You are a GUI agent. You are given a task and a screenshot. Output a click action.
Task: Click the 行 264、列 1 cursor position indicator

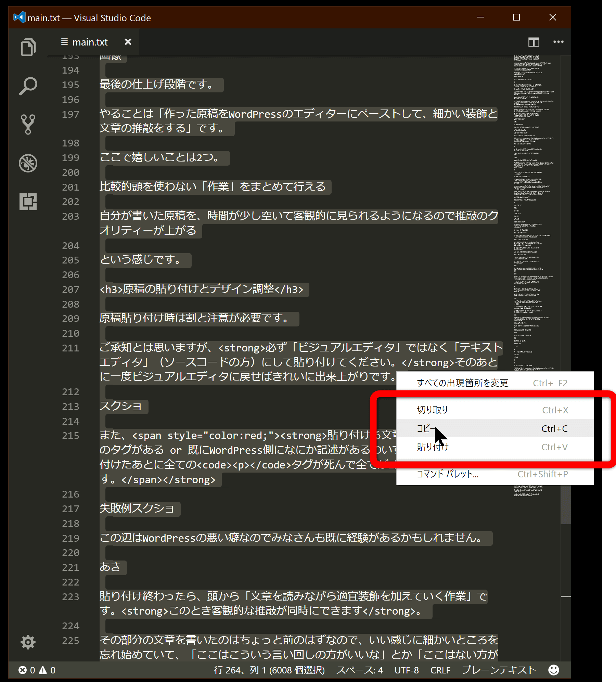coord(269,670)
